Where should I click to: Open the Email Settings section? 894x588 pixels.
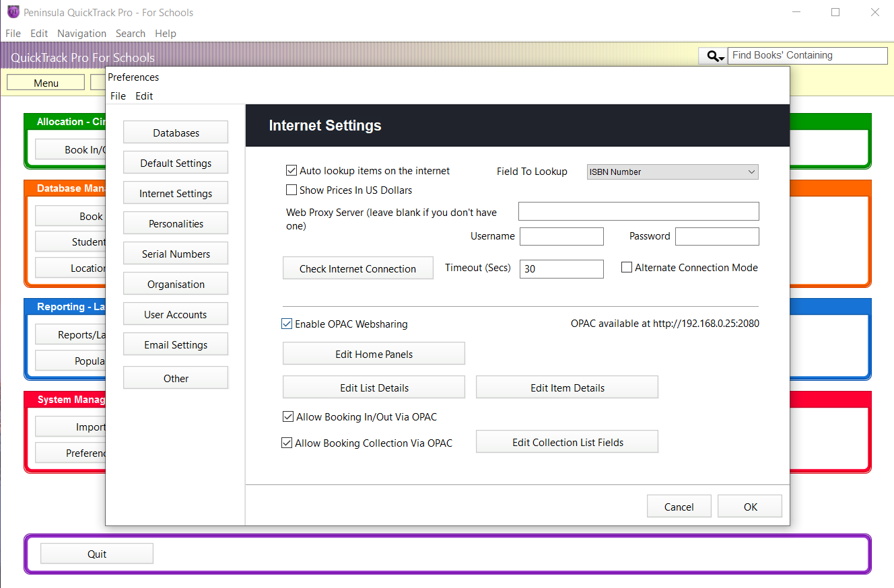176,344
